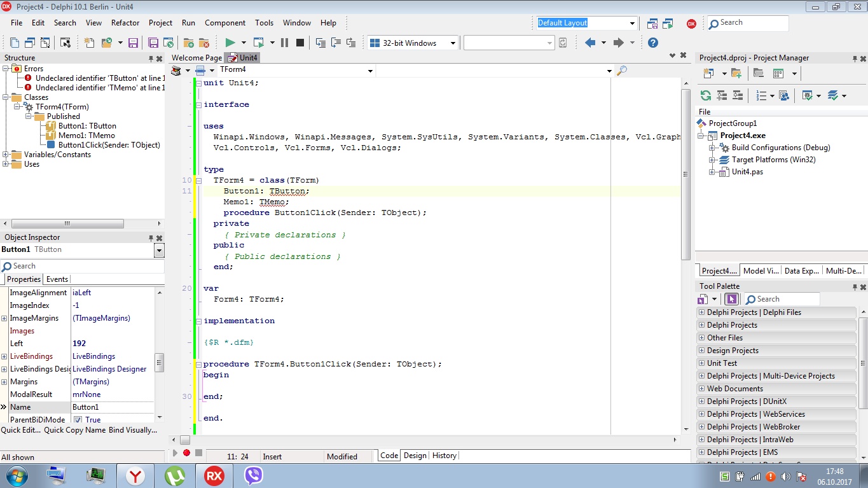Open a new unit with the New Items icon

90,43
